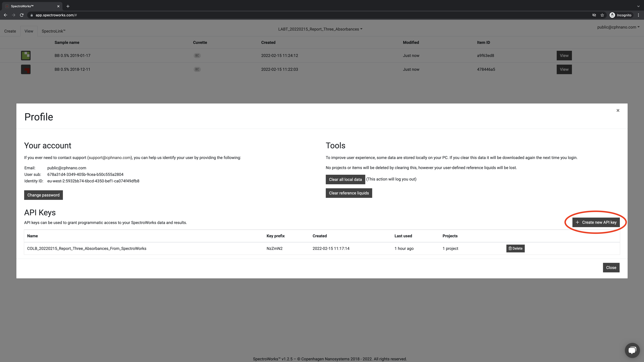Select the View tab
Screen dimensions: 644x362
tap(29, 31)
